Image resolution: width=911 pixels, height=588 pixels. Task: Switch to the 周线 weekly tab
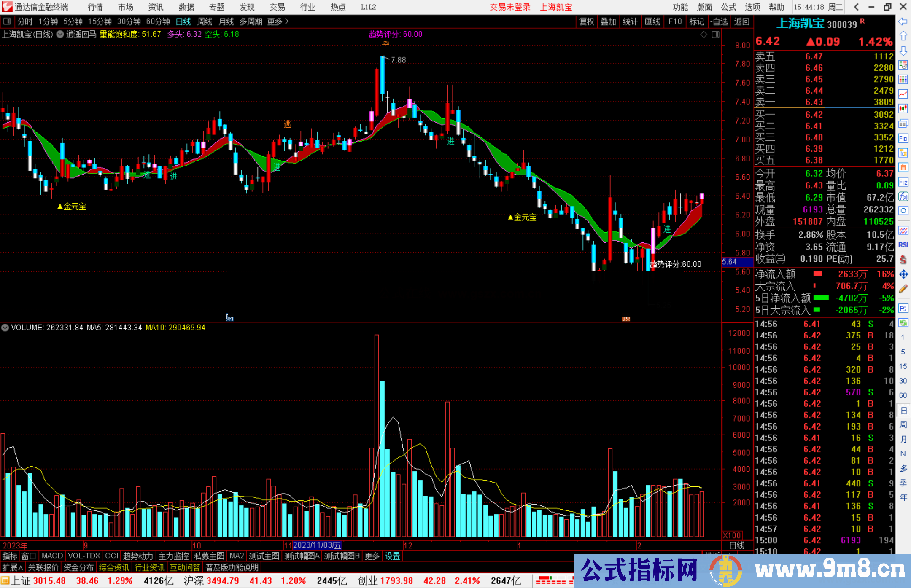205,21
